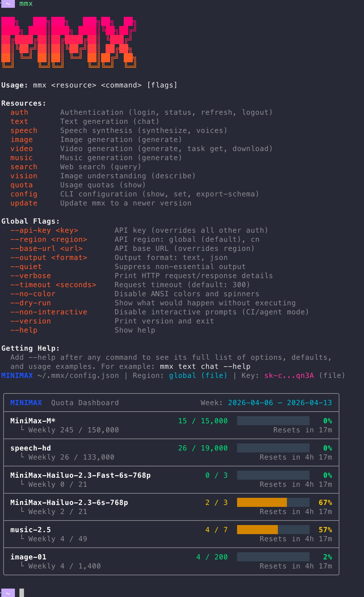Viewport: 364px width, 597px height.
Task: Click the masked API key sk-c...qn3A
Action: tap(289, 375)
